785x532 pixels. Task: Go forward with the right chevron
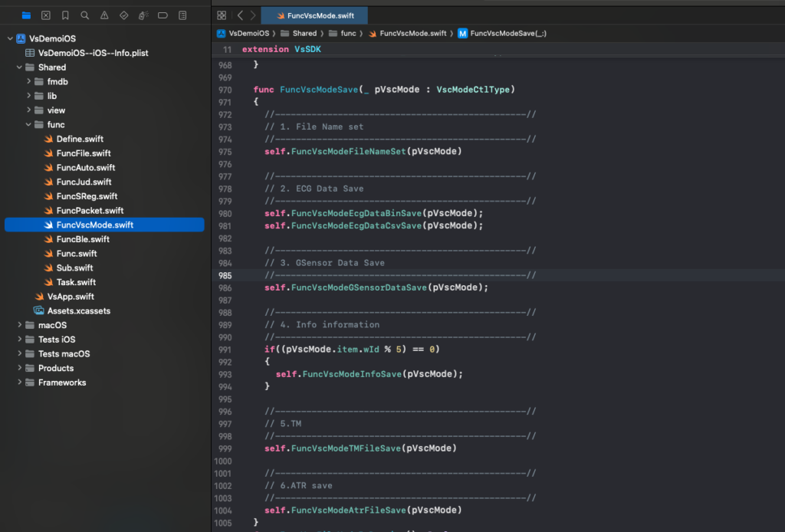(252, 15)
